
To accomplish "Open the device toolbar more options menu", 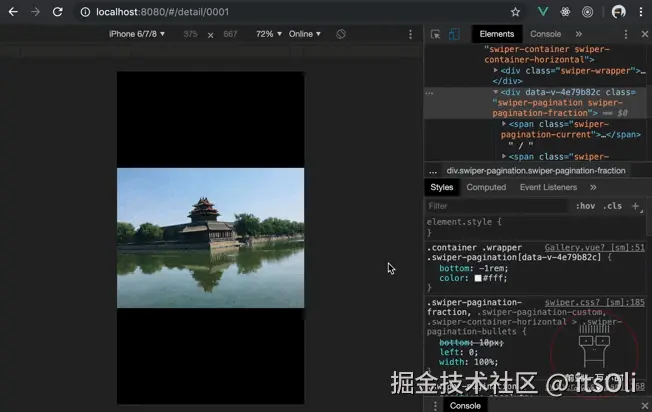I will (x=410, y=34).
